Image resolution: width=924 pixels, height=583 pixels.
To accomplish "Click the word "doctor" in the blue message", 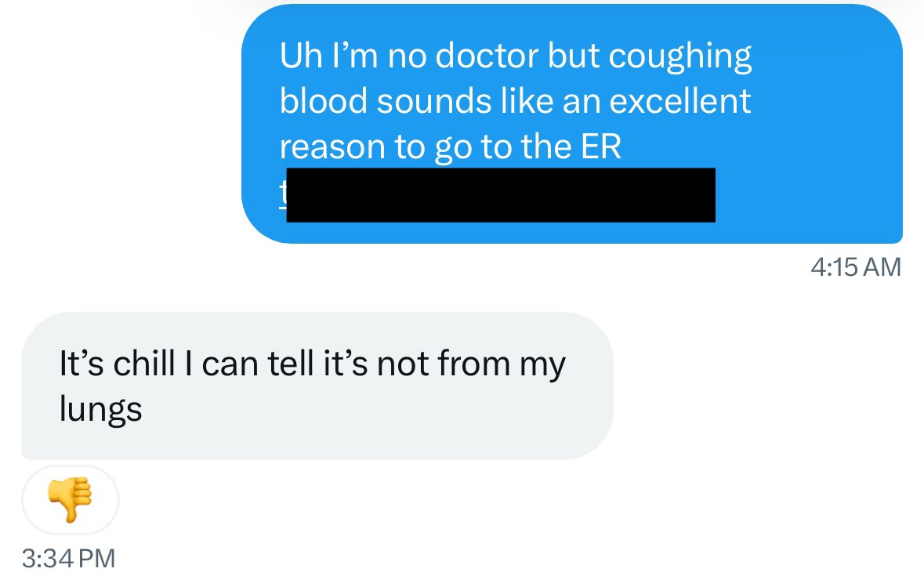I will [487, 56].
